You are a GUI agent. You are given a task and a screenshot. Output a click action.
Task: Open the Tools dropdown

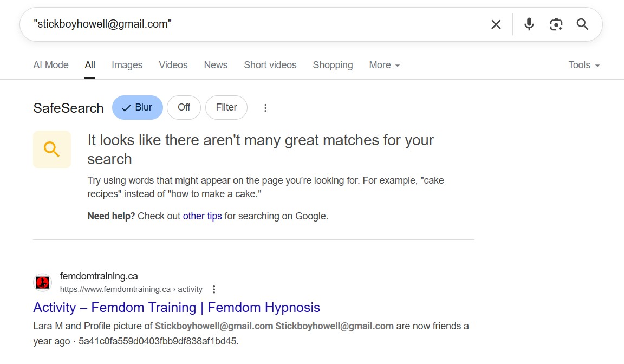click(x=583, y=65)
